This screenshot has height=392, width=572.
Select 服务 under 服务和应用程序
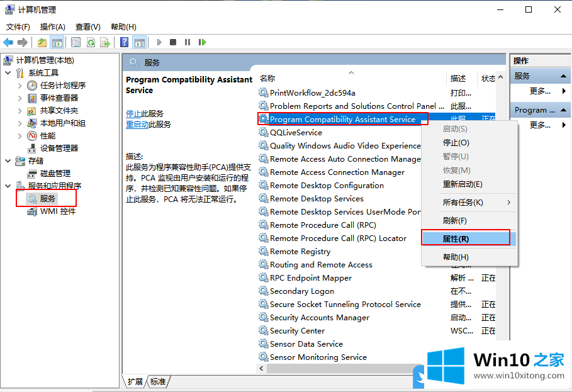[47, 198]
